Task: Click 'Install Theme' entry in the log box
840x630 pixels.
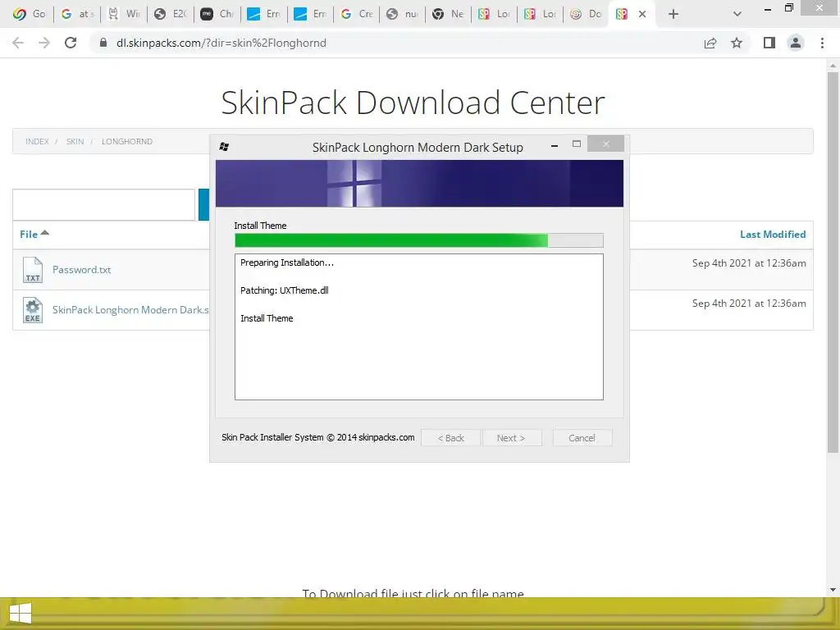Action: (267, 318)
